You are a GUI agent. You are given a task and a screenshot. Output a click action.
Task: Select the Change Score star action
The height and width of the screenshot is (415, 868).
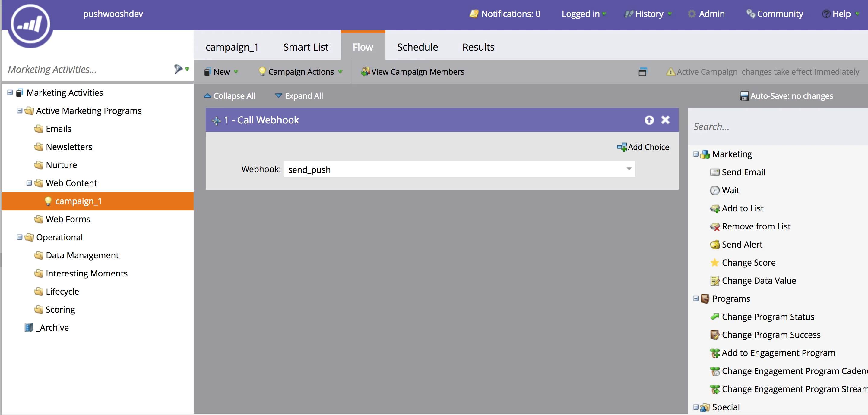(748, 263)
